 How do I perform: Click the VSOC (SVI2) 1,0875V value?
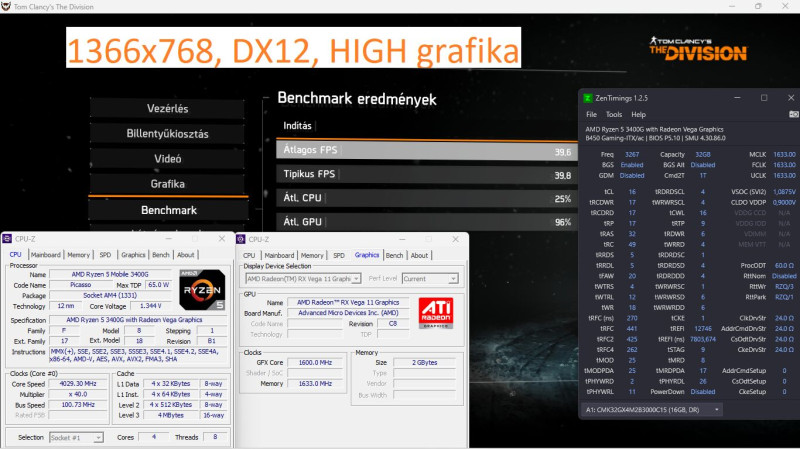tap(784, 192)
